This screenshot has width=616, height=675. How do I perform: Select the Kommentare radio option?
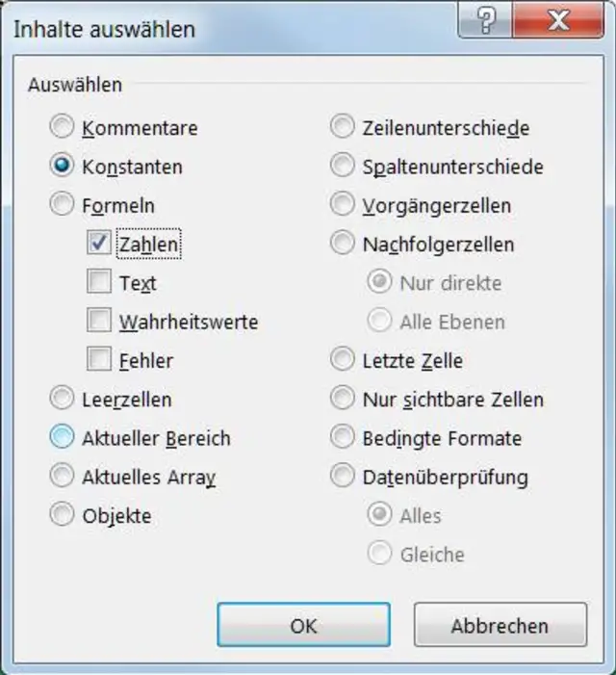tap(63, 127)
